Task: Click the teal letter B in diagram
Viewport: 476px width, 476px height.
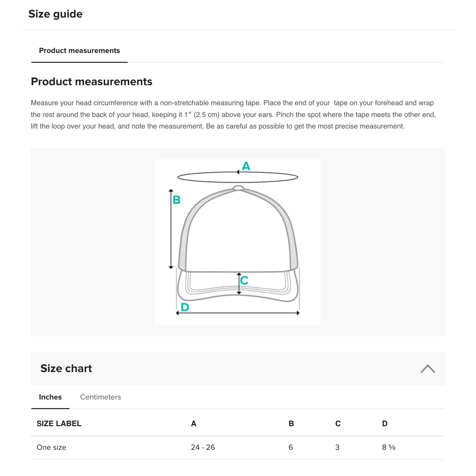Action: (177, 200)
